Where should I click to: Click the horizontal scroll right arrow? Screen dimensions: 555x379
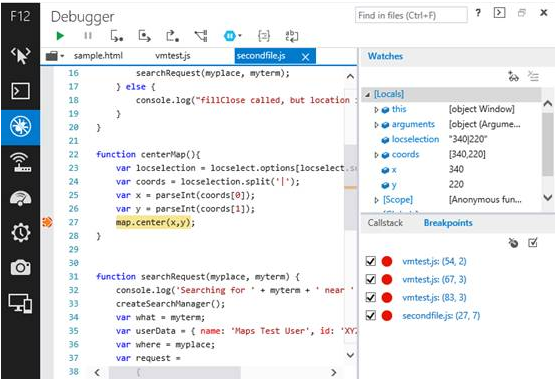click(333, 372)
